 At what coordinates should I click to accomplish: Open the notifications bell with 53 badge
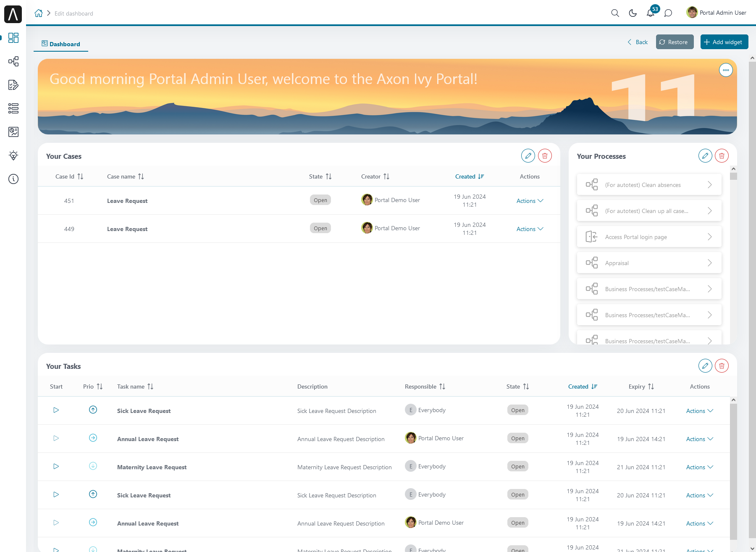pyautogui.click(x=651, y=12)
